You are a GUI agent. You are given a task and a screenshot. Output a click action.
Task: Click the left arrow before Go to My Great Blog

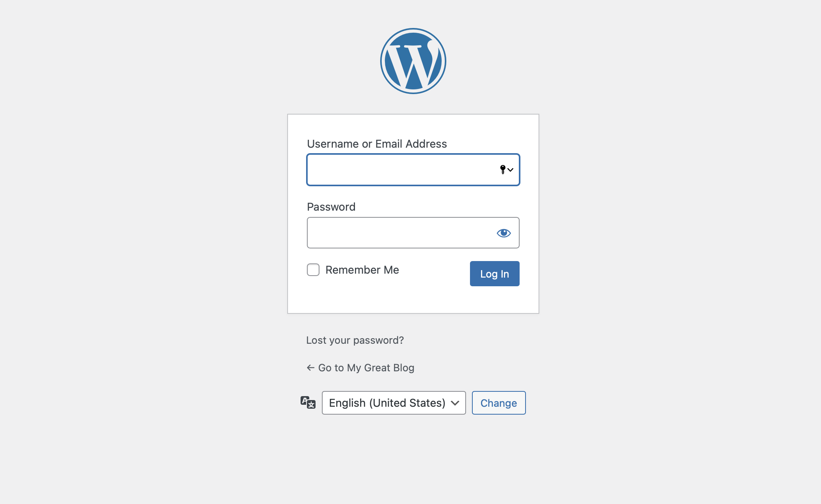[310, 368]
